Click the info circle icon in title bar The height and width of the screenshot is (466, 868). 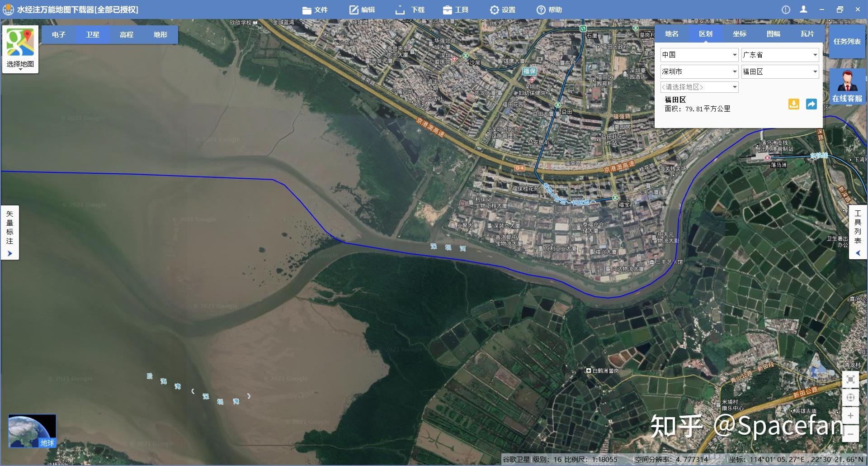786,10
